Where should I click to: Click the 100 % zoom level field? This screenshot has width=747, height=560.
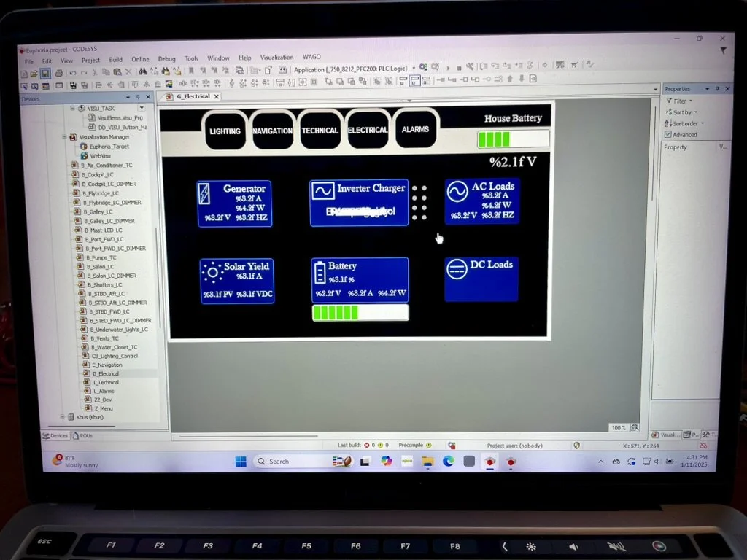coord(619,427)
